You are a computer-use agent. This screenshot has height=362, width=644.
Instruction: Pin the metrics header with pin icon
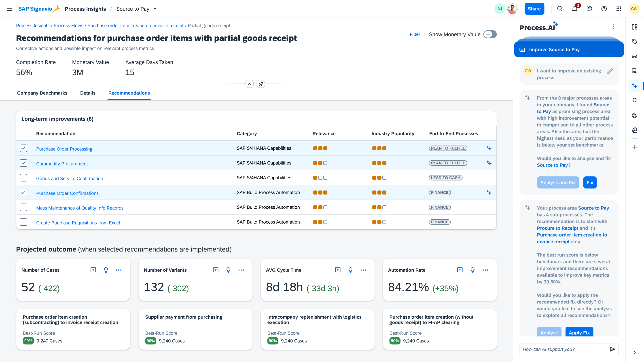pos(261,84)
